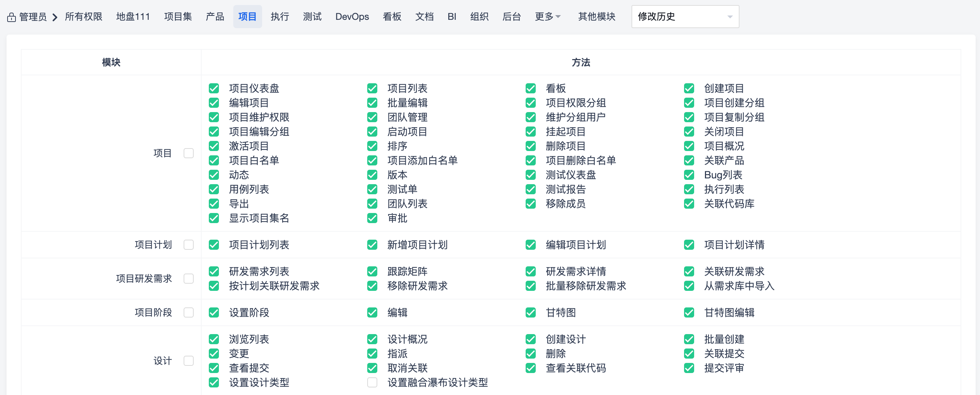This screenshot has width=980, height=395.
Task: Click the lock icon beside 管理员
Action: (x=12, y=17)
